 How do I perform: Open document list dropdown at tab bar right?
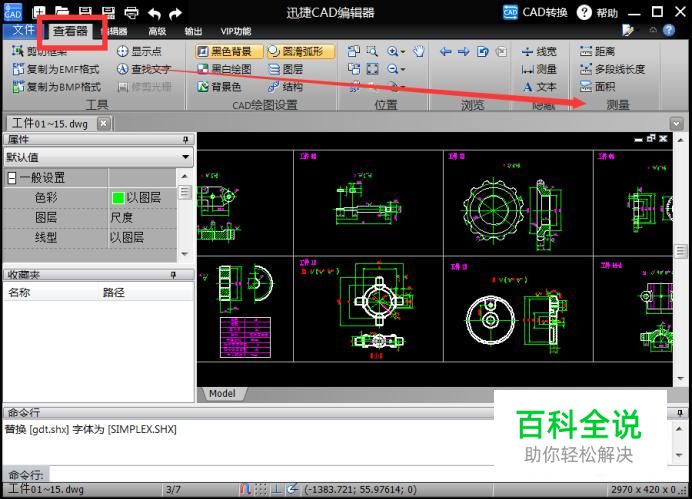[x=676, y=124]
